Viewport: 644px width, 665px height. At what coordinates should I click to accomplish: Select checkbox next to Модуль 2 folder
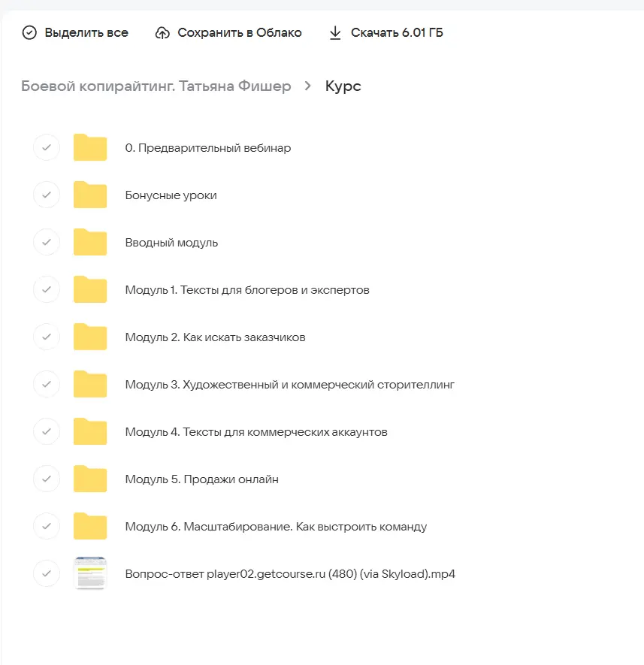(47, 337)
